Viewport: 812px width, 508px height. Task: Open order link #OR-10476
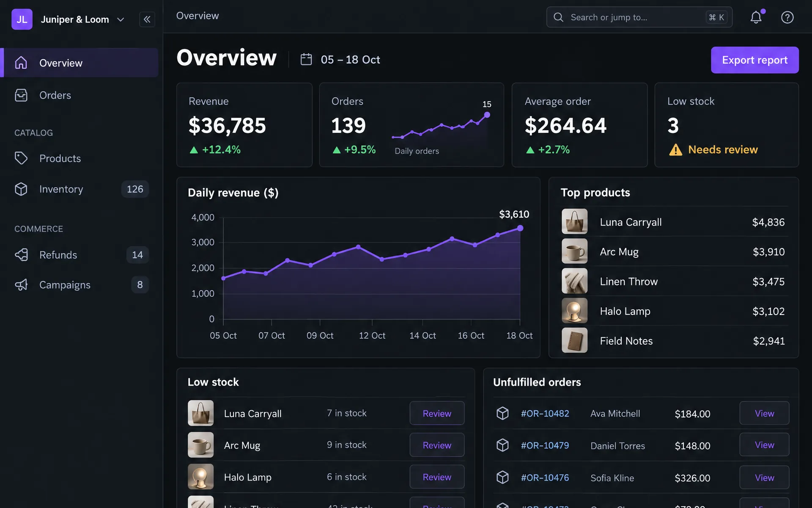coord(545,478)
